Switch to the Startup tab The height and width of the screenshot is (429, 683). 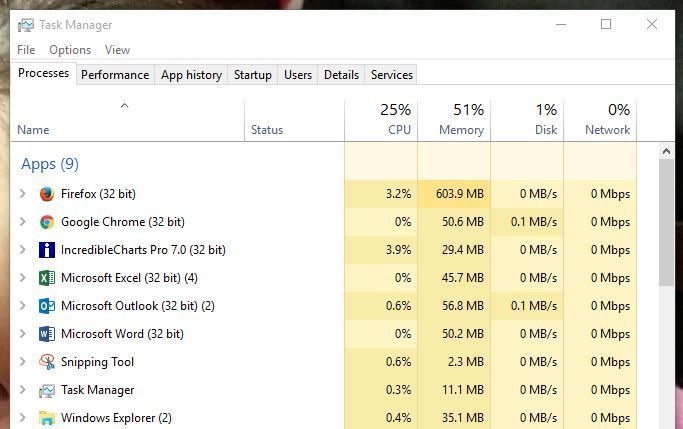pyautogui.click(x=253, y=75)
